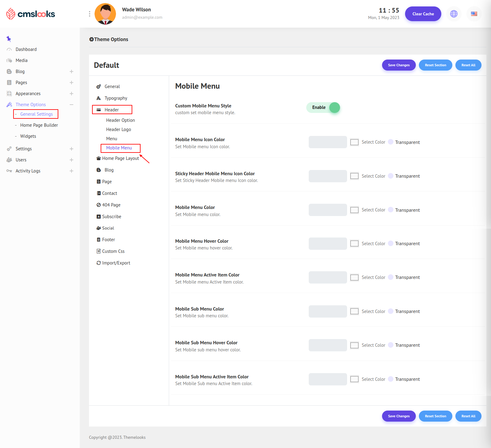Select Transparent for Mobile Menu Icon Color
Screen dimensions: 491x448
(391, 142)
